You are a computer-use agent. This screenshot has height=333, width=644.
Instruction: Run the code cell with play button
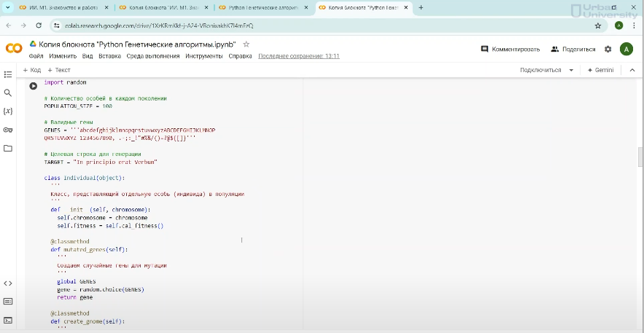[x=33, y=85]
